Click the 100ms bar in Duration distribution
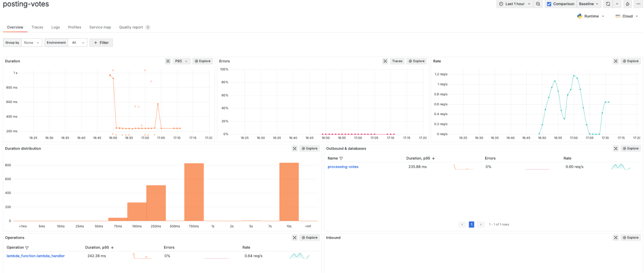The height and width of the screenshot is (273, 644). [137, 212]
